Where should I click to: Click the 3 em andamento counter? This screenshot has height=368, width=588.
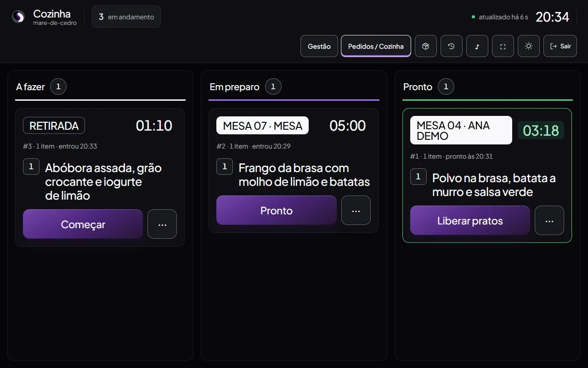point(126,17)
